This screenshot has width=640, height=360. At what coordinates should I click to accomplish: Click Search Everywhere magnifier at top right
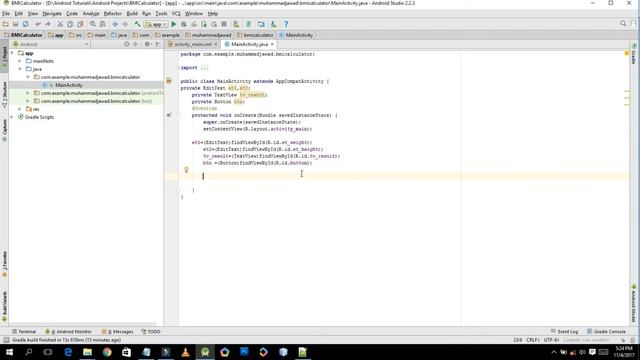(623, 24)
